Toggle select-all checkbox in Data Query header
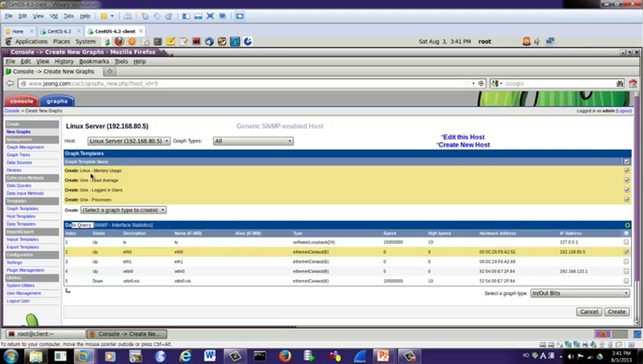 tap(627, 234)
